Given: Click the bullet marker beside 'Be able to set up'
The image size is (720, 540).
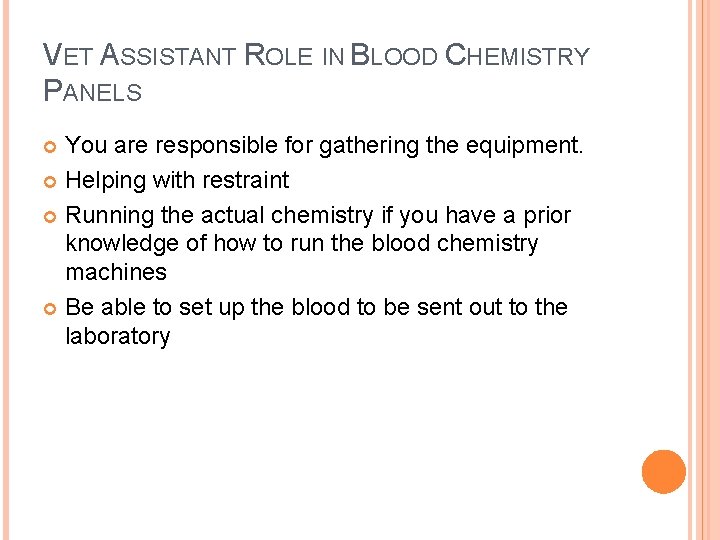Looking at the screenshot, I should (50, 309).
